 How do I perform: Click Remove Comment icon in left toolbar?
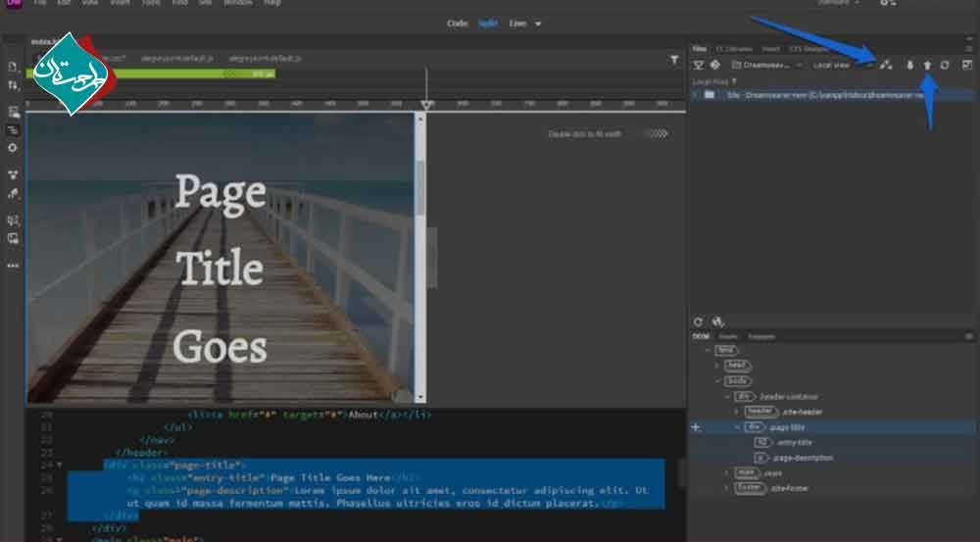13,239
